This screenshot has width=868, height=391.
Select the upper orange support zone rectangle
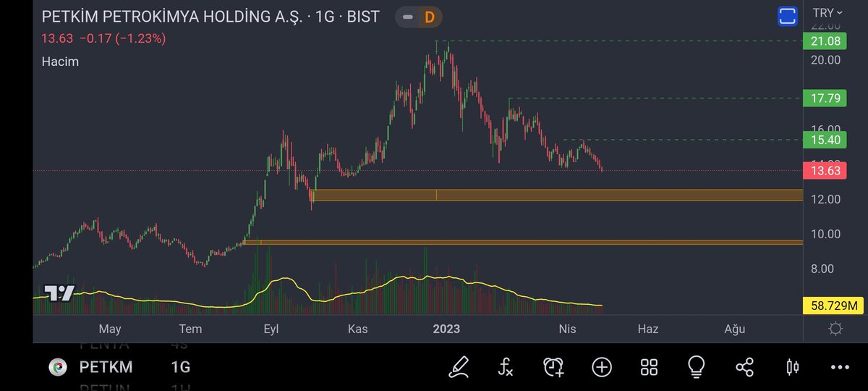point(557,195)
